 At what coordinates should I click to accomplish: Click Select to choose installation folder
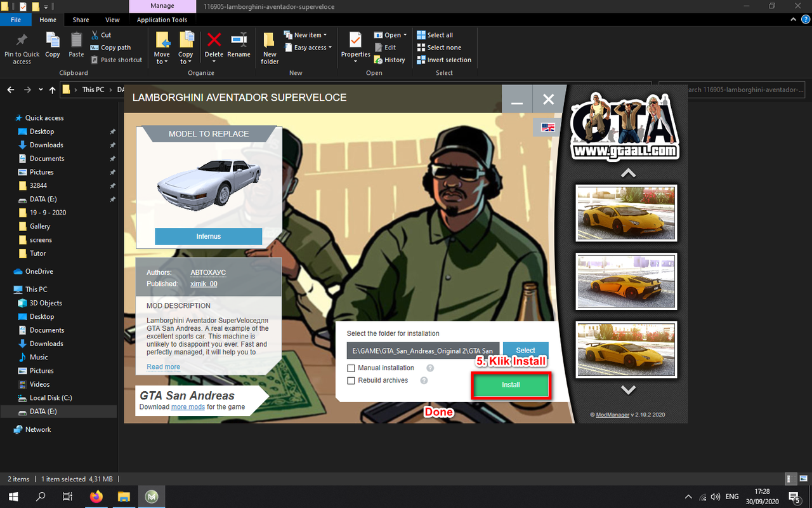pyautogui.click(x=525, y=351)
